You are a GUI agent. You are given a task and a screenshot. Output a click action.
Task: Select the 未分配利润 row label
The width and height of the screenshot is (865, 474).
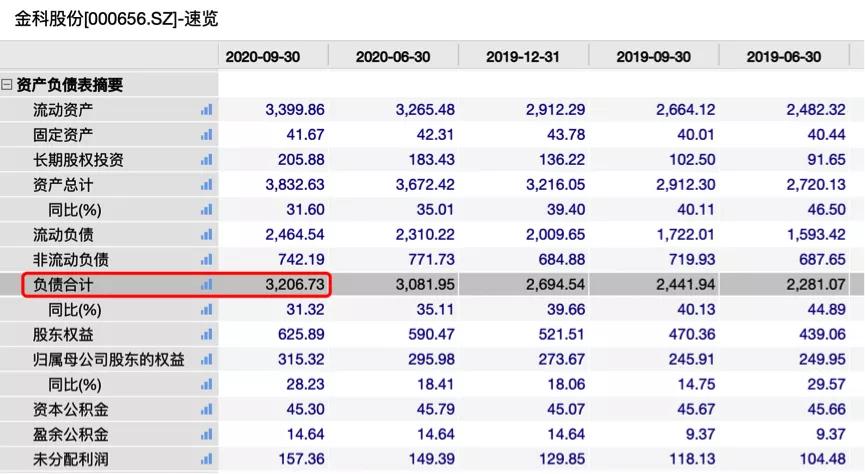(71, 459)
